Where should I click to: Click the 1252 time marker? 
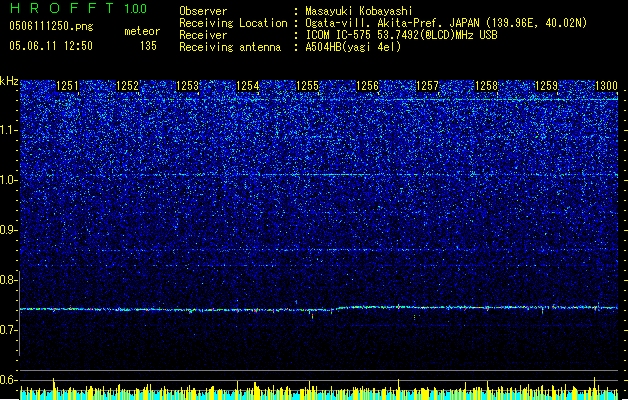(128, 86)
